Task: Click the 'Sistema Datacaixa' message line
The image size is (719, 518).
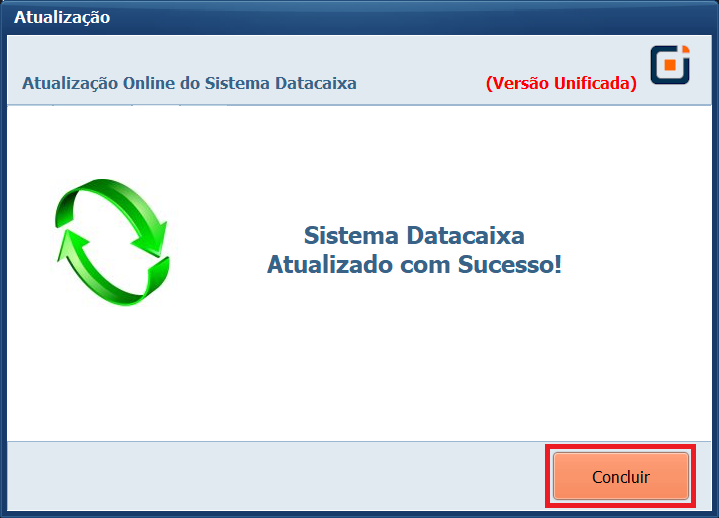Action: (x=414, y=236)
